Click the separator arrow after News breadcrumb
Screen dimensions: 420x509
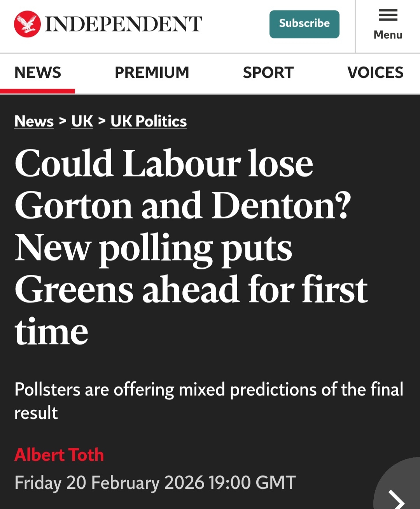click(63, 121)
